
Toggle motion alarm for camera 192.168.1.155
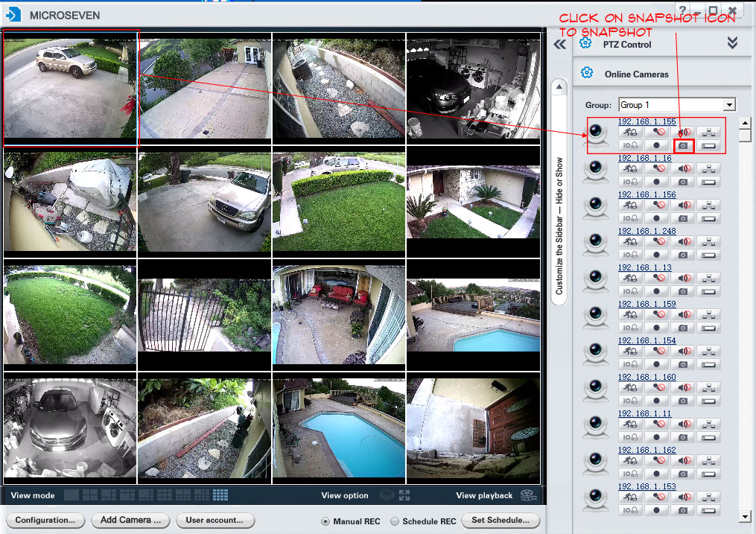tap(630, 132)
